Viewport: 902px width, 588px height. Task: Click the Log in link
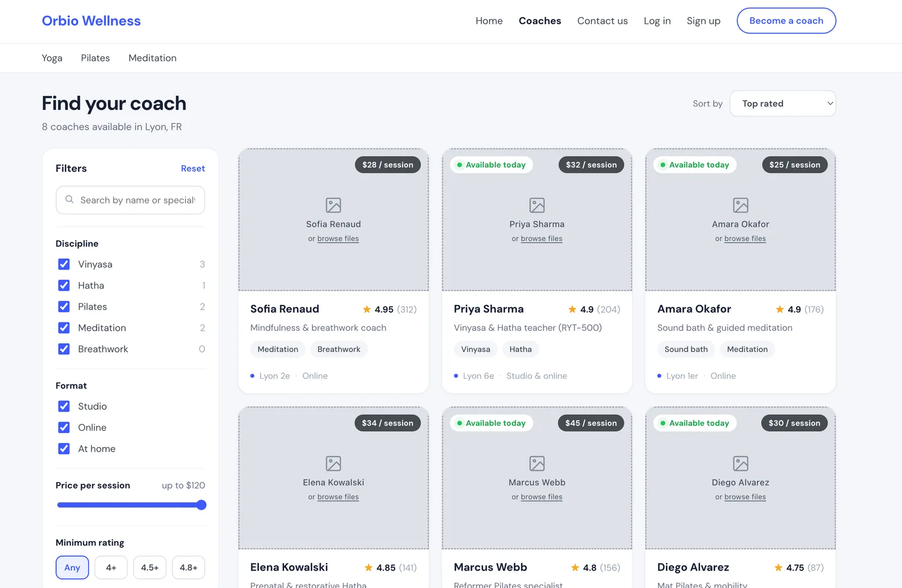click(x=657, y=21)
